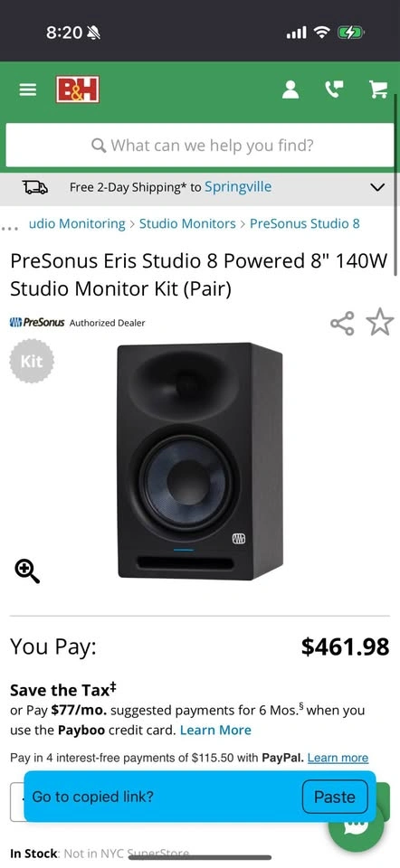
Task: Open the shopping cart
Action: tap(378, 90)
